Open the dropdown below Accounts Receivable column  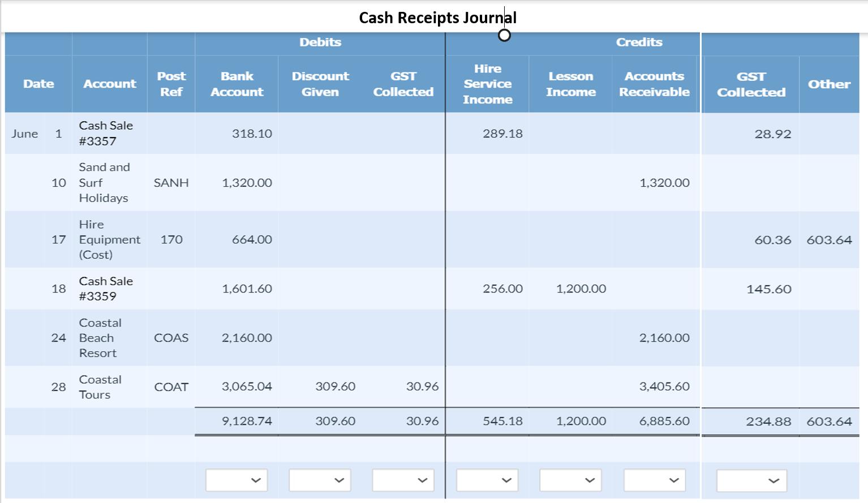click(654, 480)
